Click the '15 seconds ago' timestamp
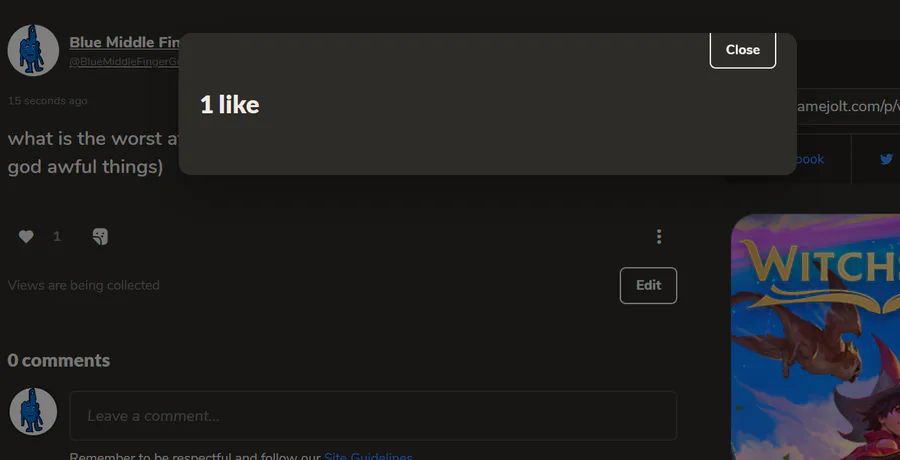 (47, 101)
